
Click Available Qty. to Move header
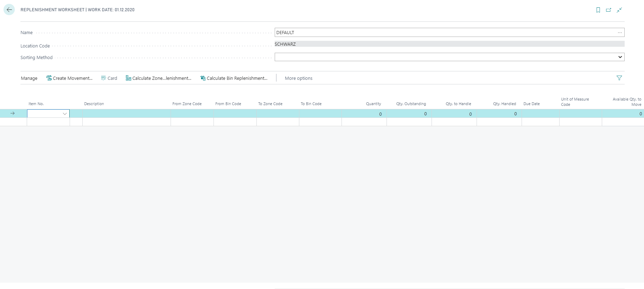[627, 102]
